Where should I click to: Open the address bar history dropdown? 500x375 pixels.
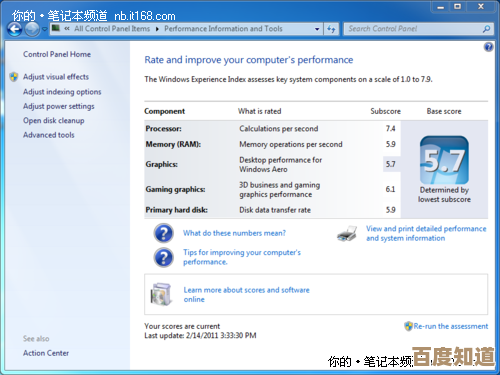(x=317, y=29)
